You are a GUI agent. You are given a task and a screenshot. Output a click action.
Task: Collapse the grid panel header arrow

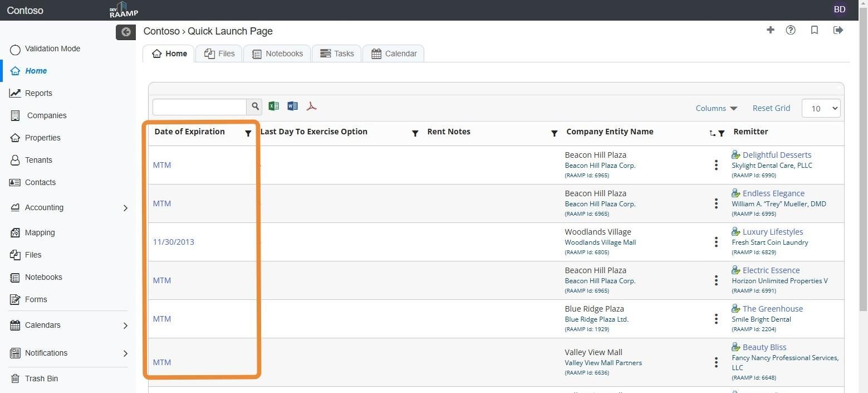click(x=838, y=88)
